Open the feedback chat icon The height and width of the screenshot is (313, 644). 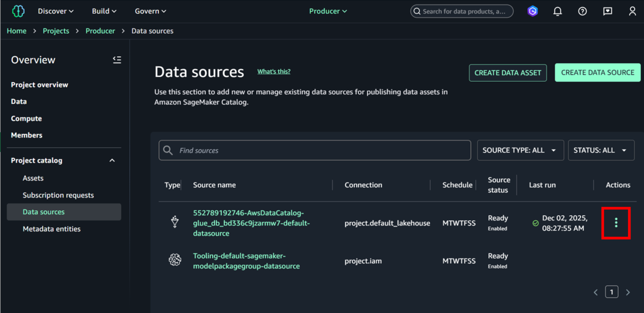tap(608, 11)
